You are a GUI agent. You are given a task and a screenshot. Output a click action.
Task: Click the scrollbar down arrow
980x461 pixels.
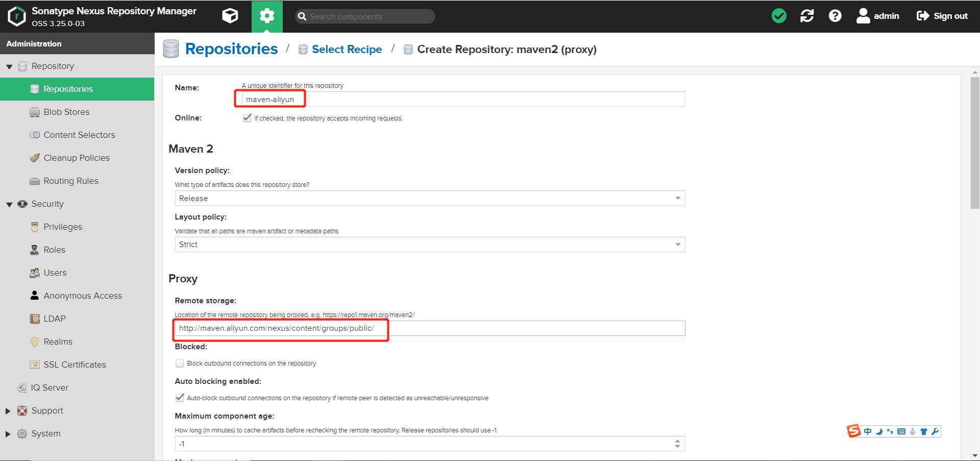pos(975,455)
